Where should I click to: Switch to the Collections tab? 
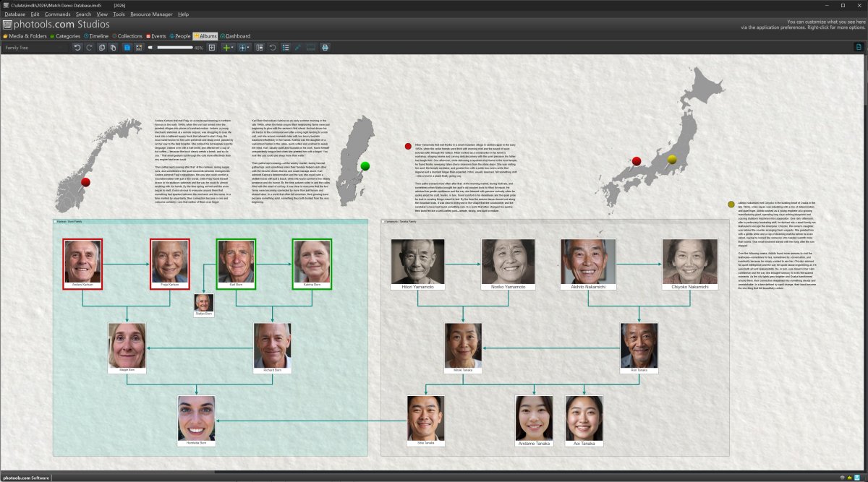(x=127, y=35)
